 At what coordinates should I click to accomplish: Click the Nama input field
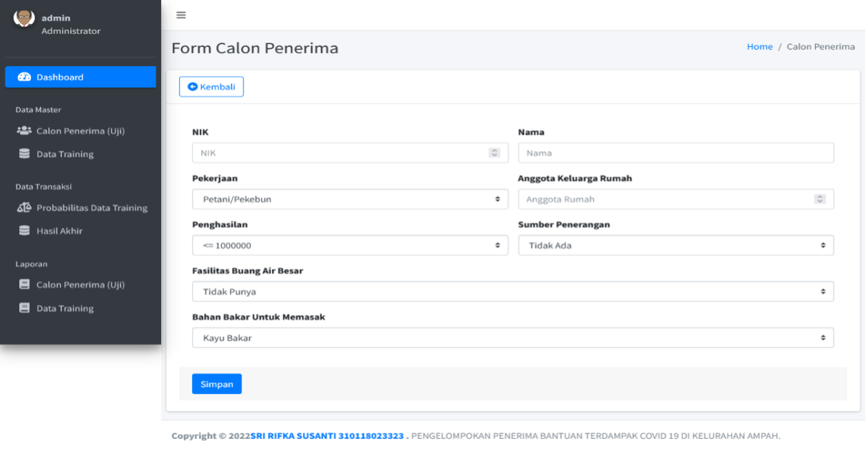click(676, 153)
